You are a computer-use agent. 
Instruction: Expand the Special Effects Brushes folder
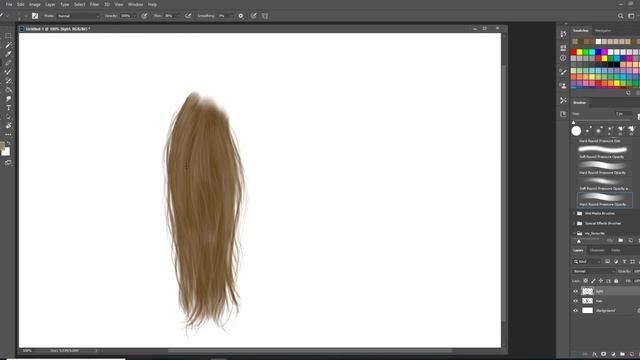[x=574, y=223]
